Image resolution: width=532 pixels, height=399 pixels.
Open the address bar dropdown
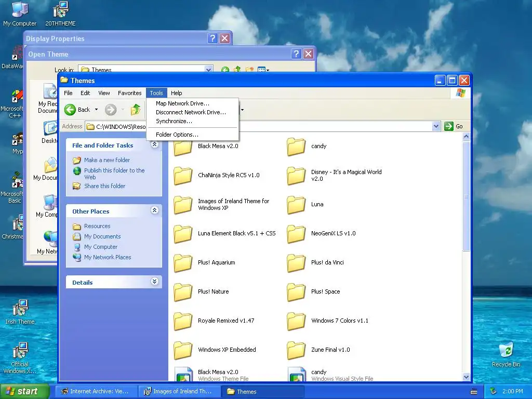click(x=436, y=127)
